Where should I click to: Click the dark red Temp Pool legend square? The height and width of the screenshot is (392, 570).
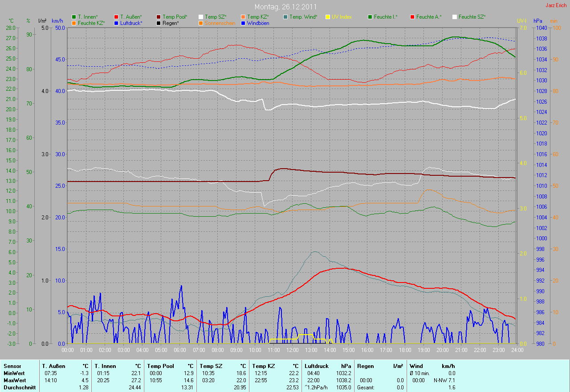click(x=159, y=17)
